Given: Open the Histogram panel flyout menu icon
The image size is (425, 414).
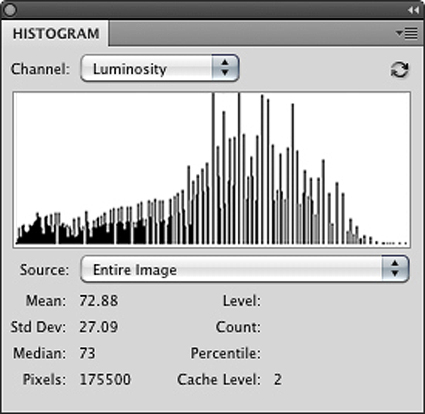Looking at the screenshot, I should pos(407,33).
